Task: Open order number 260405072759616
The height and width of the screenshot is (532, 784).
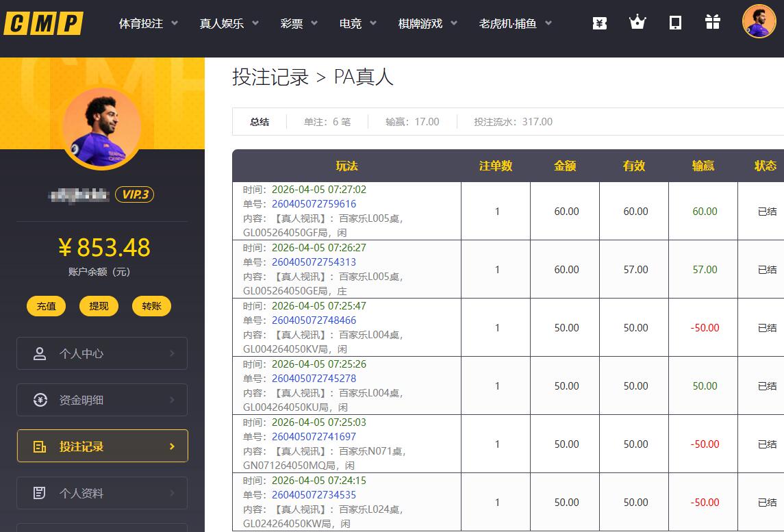Action: tap(314, 204)
